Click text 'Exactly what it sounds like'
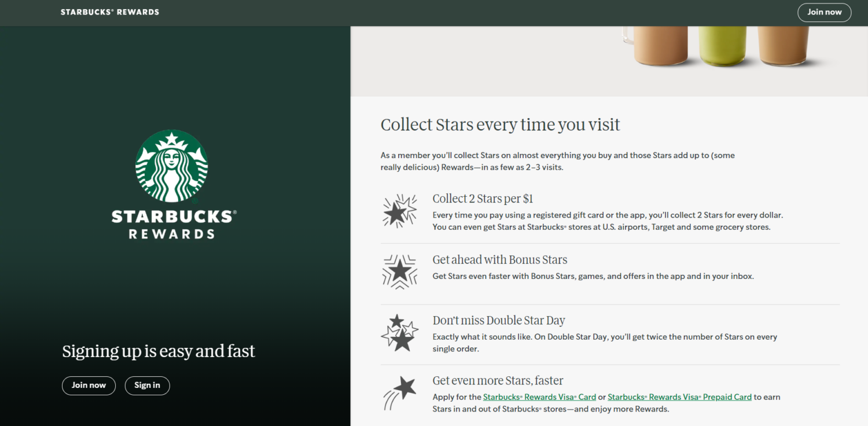This screenshot has height=426, width=868. (x=605, y=343)
